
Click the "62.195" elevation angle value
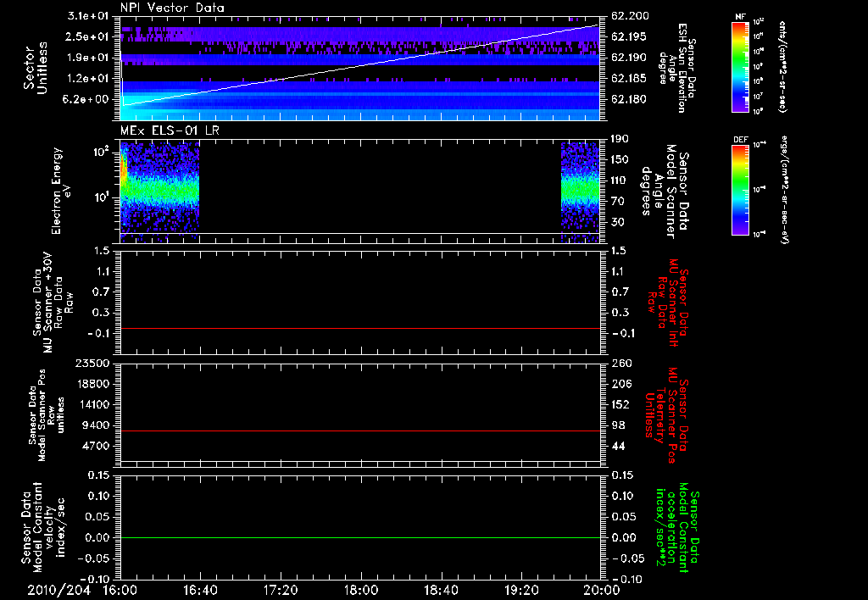point(628,36)
